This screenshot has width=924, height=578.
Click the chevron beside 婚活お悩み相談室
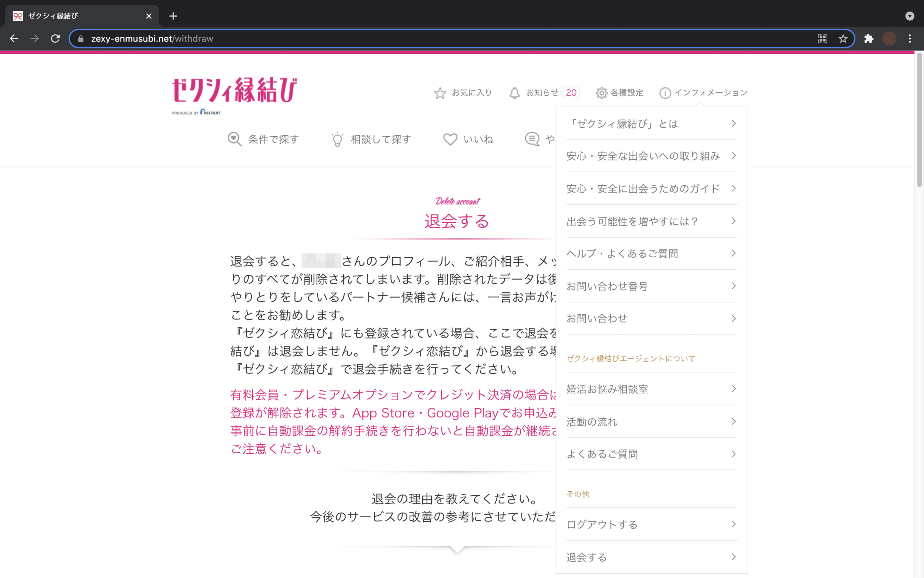tap(733, 389)
